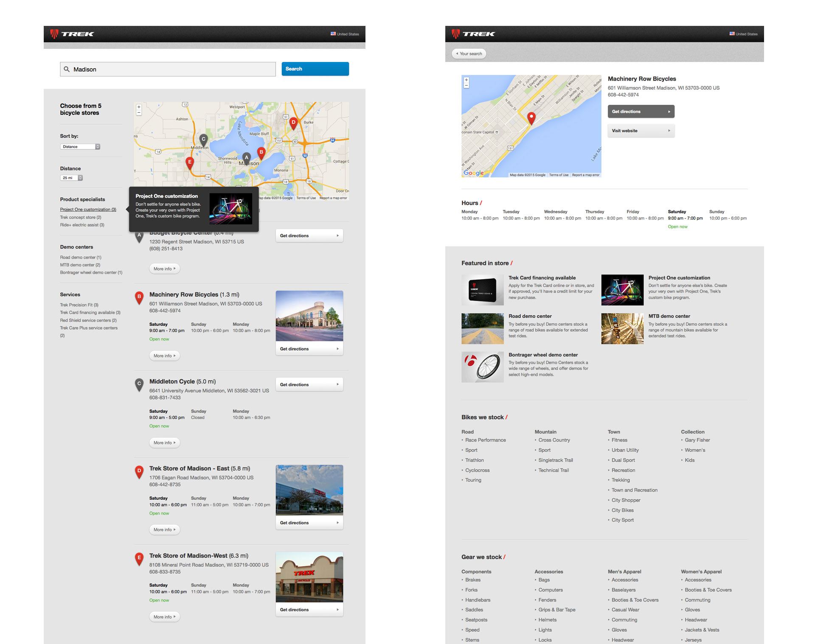Click list marker B beside Machinery Row Bicycles
Screen dimensions: 815x644
[x=139, y=297]
